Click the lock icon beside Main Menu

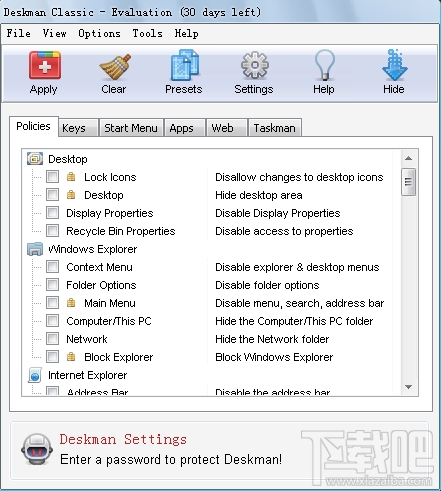[x=71, y=303]
